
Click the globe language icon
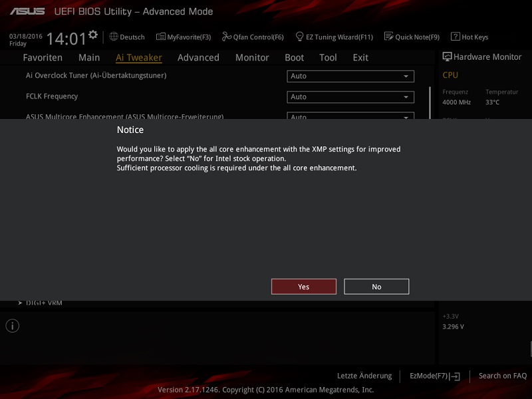click(x=114, y=37)
